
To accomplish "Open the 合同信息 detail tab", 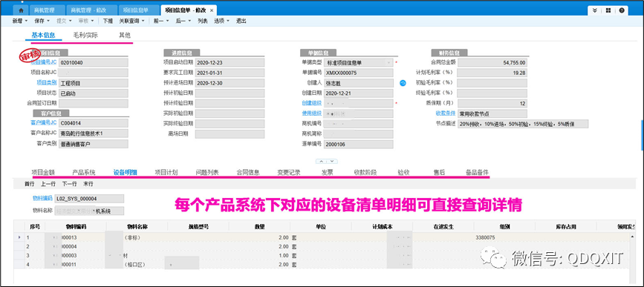I will point(248,172).
